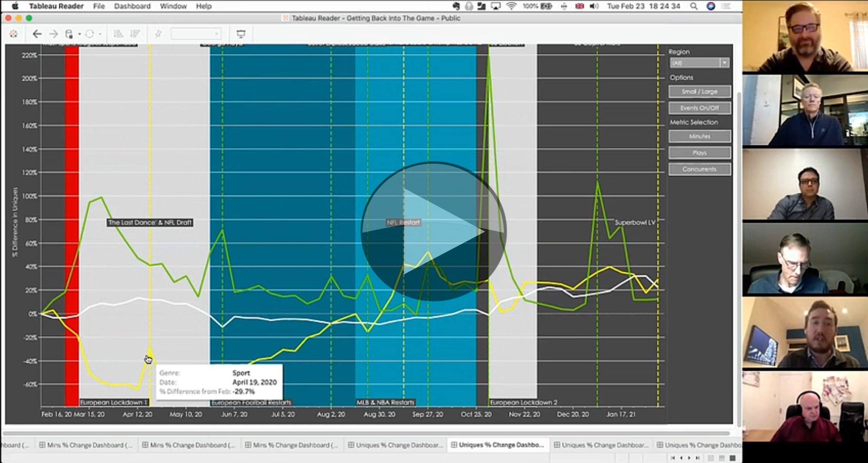Click the UK flag input source icon
Screen dimensions: 868x463
coord(579,6)
